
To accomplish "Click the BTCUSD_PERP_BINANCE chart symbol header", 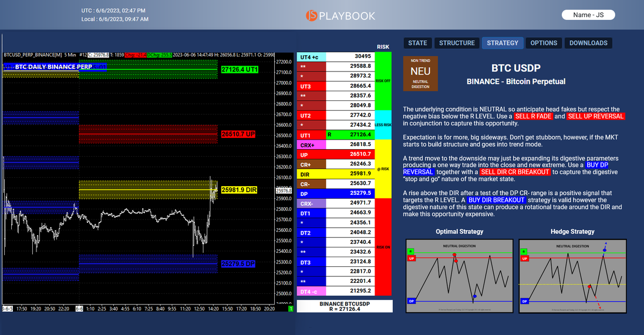I will click(32, 54).
